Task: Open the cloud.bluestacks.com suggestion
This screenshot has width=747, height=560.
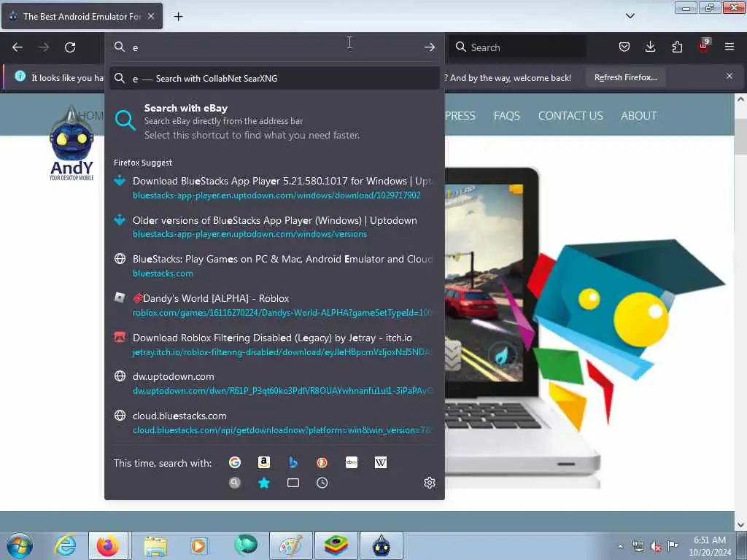Action: point(274,422)
